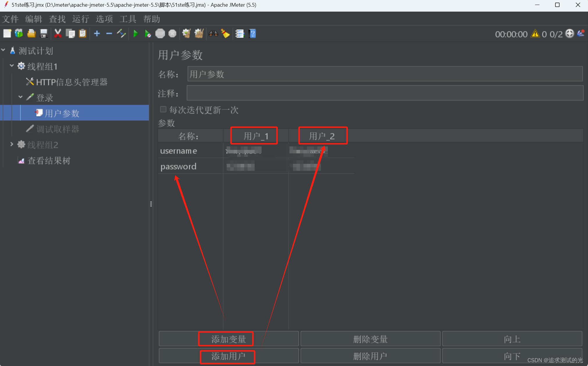Viewport: 588px width, 366px height.
Task: Click the password value cell under 用户_2
Action: pos(321,166)
